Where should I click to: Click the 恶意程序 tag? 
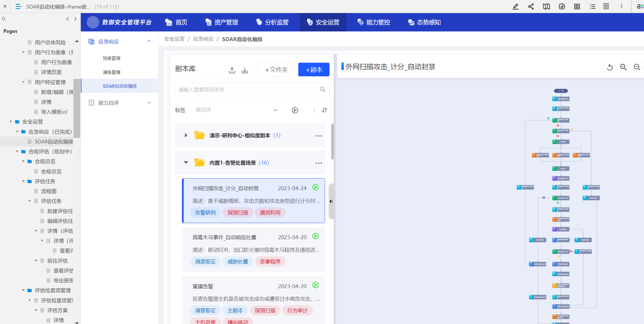point(270,262)
